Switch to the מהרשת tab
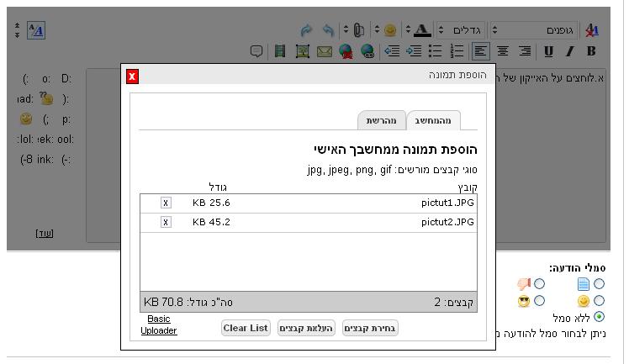The width and height of the screenshot is (629, 364). [381, 120]
